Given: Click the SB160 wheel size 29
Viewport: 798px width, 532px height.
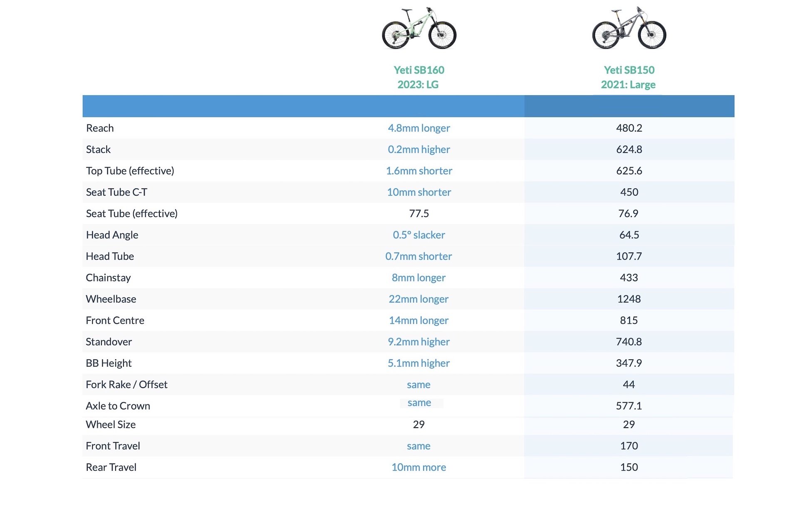Looking at the screenshot, I should coord(419,425).
